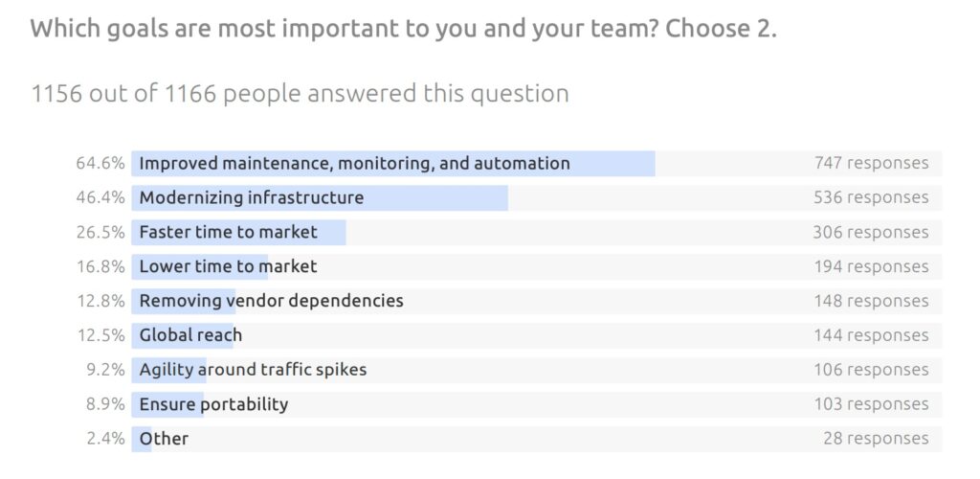Click the 'Other' result row
Viewport: 980px width, 479px height.
click(x=536, y=439)
